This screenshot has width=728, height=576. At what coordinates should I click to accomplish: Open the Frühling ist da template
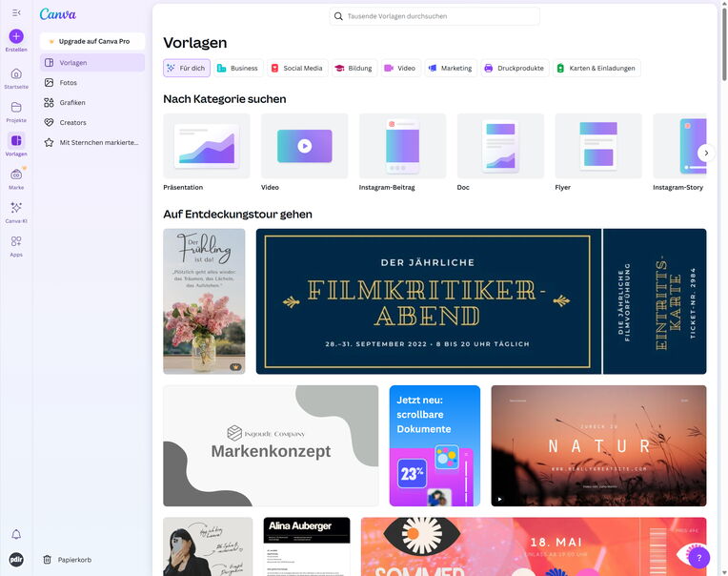coord(204,301)
